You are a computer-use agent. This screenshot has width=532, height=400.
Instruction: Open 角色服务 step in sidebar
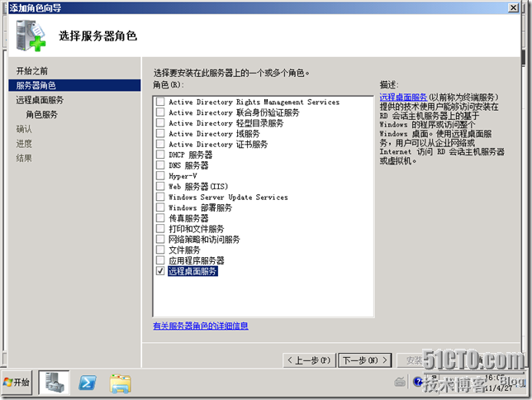pyautogui.click(x=42, y=114)
